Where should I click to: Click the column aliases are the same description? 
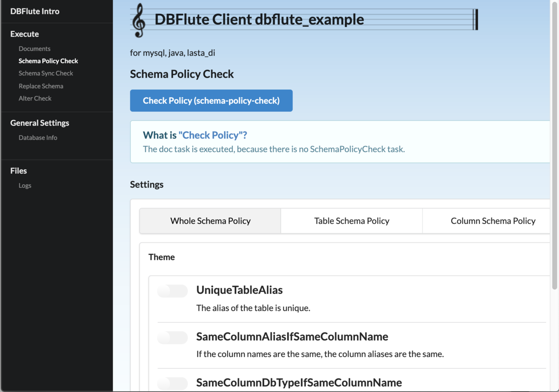point(320,354)
